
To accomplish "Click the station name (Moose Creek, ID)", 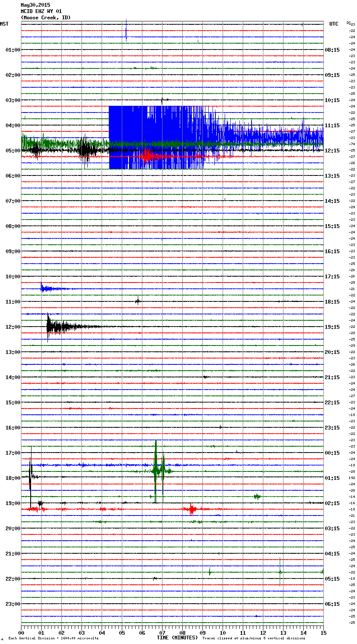I will click(x=46, y=18).
